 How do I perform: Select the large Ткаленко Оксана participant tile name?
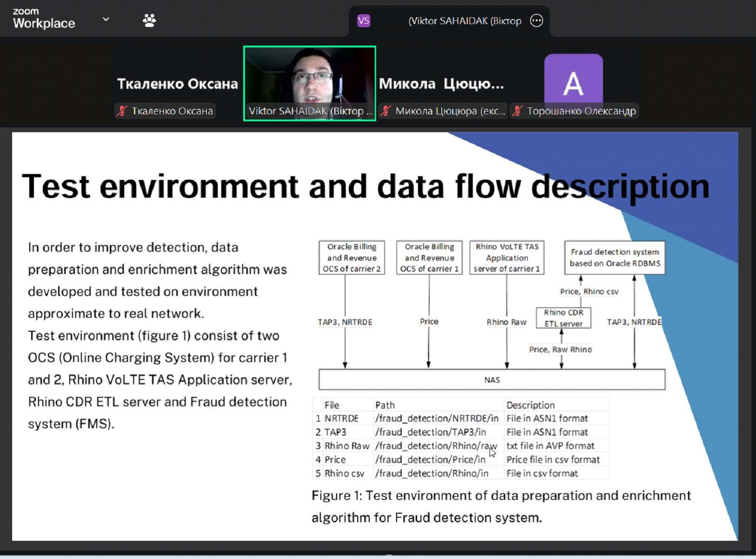[177, 84]
